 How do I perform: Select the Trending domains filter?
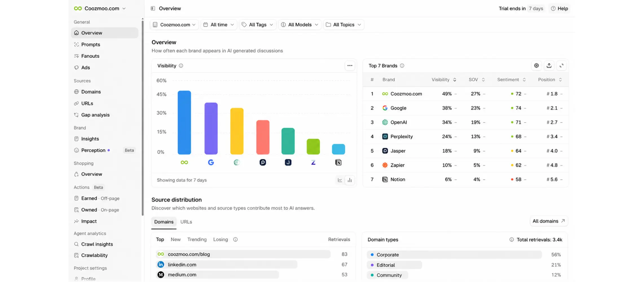click(197, 239)
